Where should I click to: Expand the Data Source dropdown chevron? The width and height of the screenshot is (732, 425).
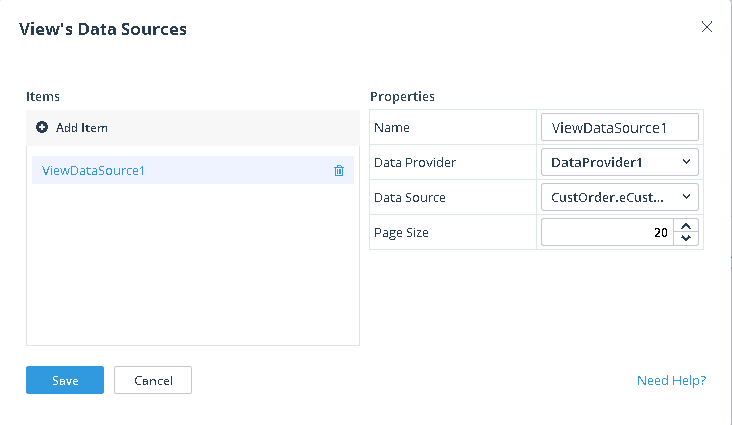pos(686,197)
